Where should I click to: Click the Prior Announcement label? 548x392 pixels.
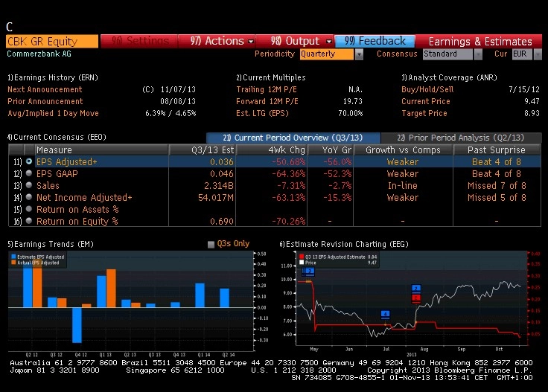45,101
